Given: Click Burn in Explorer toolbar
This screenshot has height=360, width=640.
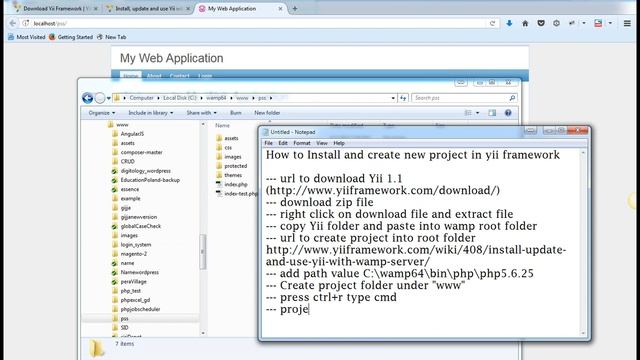Looking at the screenshot, I should pyautogui.click(x=236, y=113).
